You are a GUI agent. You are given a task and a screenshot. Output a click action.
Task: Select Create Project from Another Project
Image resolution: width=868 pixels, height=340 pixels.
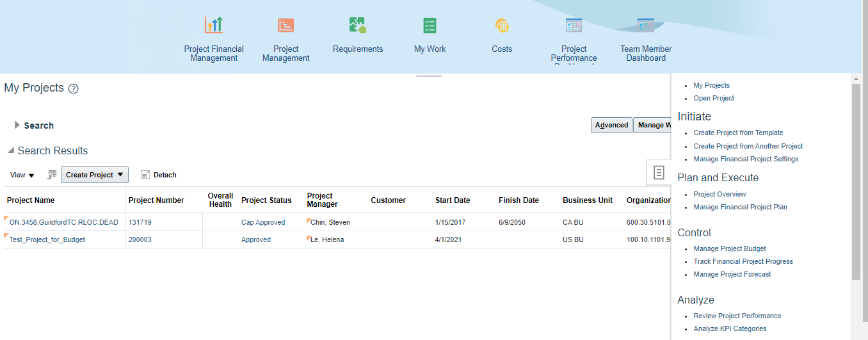coord(748,146)
